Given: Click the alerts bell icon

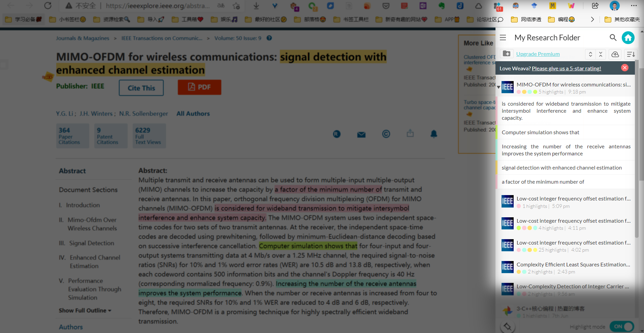Looking at the screenshot, I should (x=434, y=134).
